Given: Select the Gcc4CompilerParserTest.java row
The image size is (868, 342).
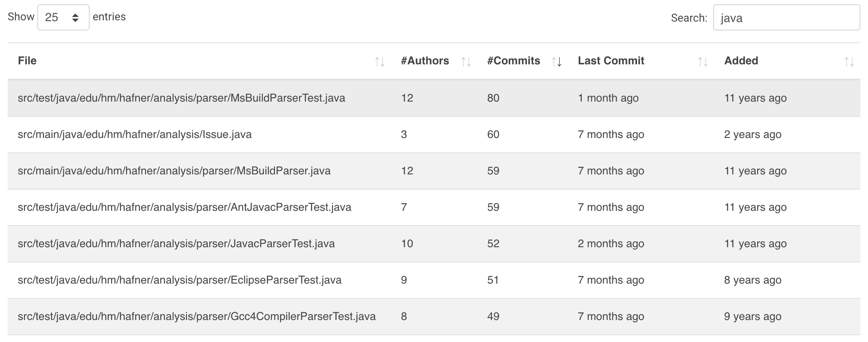Looking at the screenshot, I should click(196, 317).
